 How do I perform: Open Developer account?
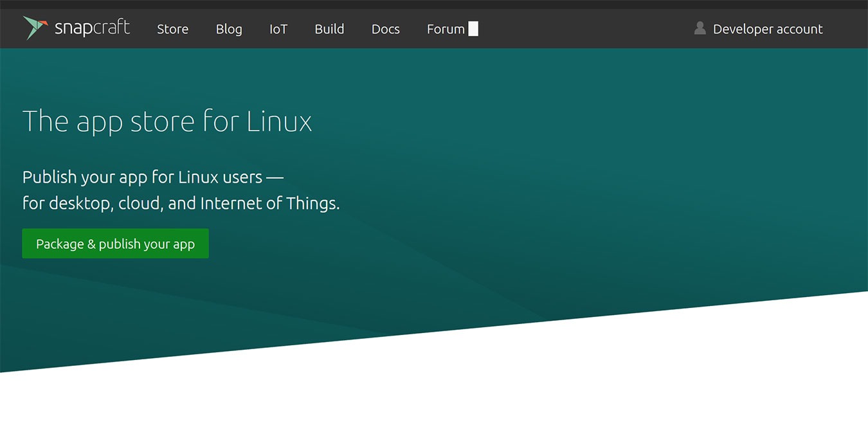(x=767, y=29)
